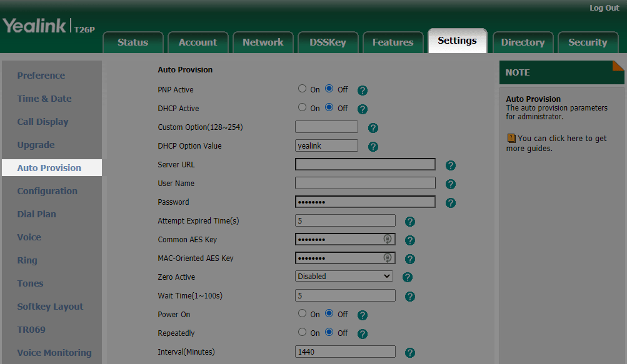
Task: Click key icon inside Common AES Key field
Action: click(387, 239)
